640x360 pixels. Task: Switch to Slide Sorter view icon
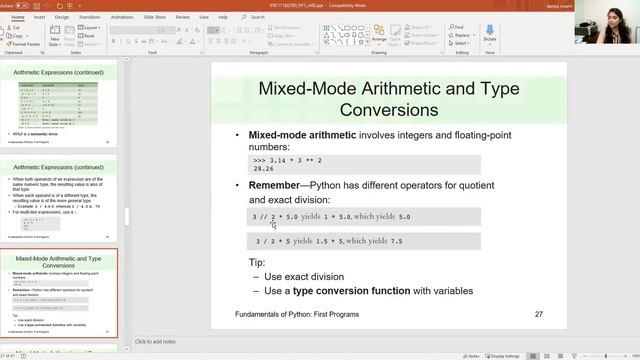pos(547,356)
